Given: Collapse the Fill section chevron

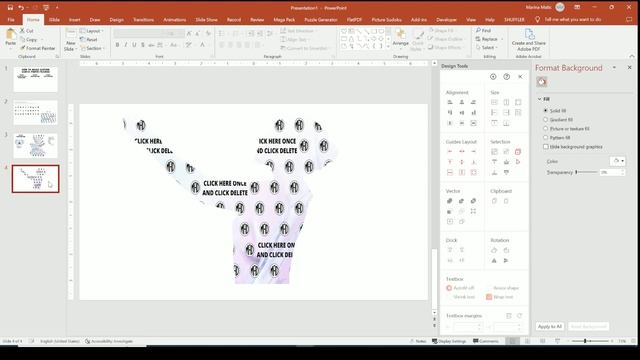Looking at the screenshot, I should [540, 99].
